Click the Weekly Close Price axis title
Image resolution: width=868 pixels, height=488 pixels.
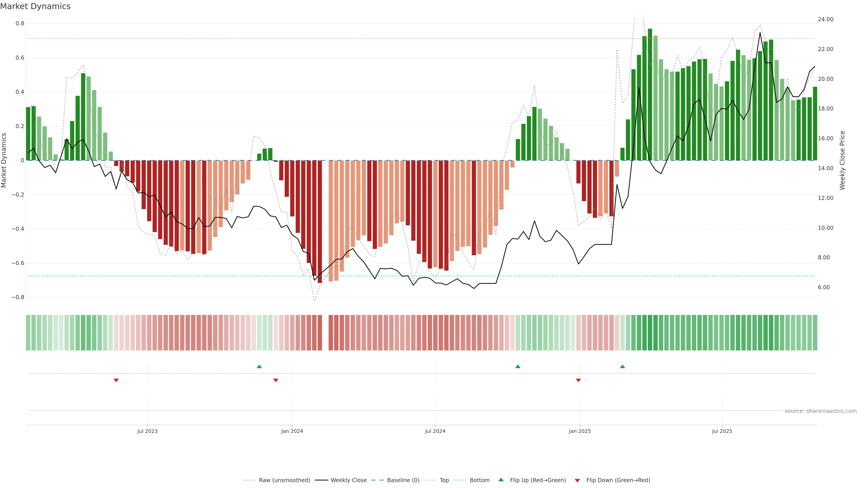[x=842, y=160]
